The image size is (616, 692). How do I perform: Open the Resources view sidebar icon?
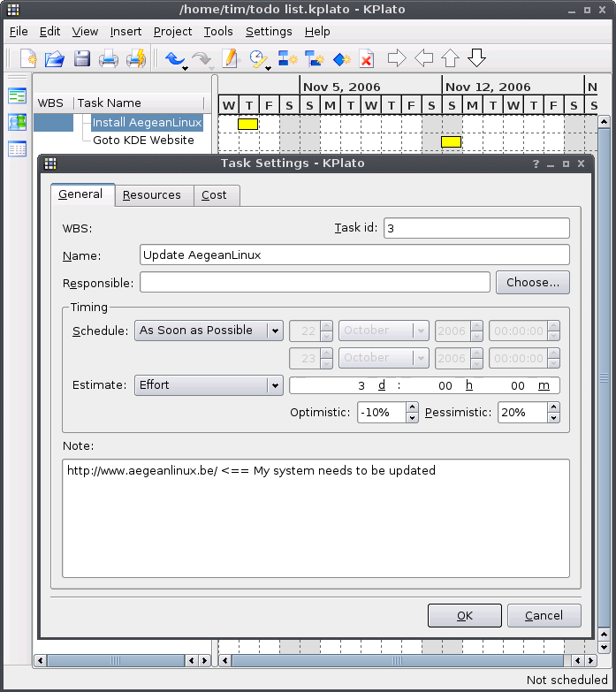(17, 122)
